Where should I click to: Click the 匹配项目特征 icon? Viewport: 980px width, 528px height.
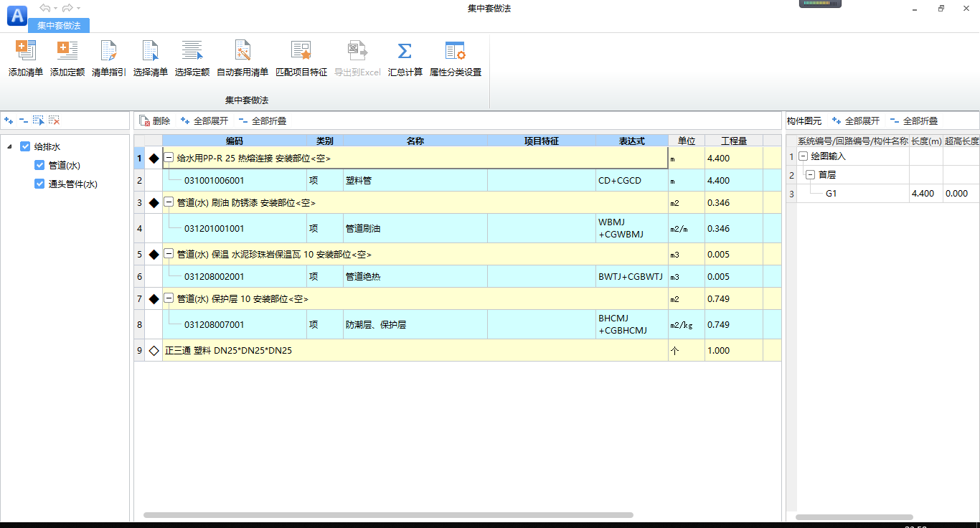point(301,51)
